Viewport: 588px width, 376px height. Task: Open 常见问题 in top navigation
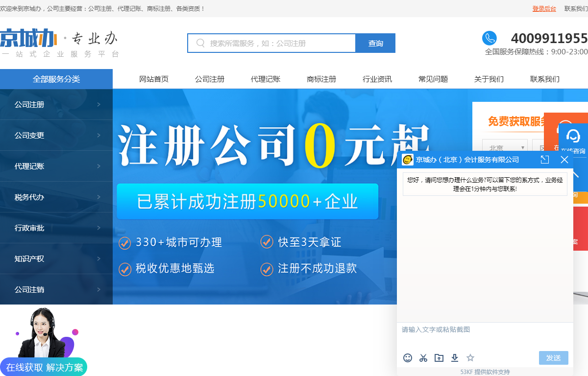[x=433, y=79]
